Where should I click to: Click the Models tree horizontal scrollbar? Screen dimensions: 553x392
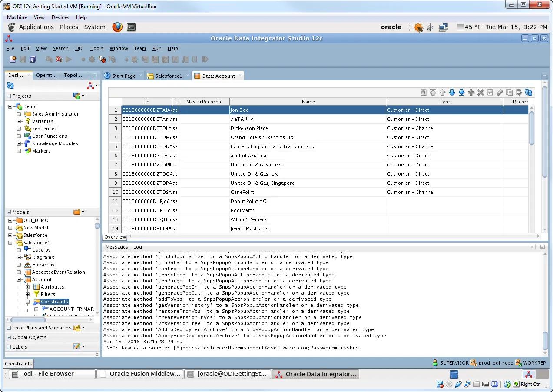[x=28, y=320]
